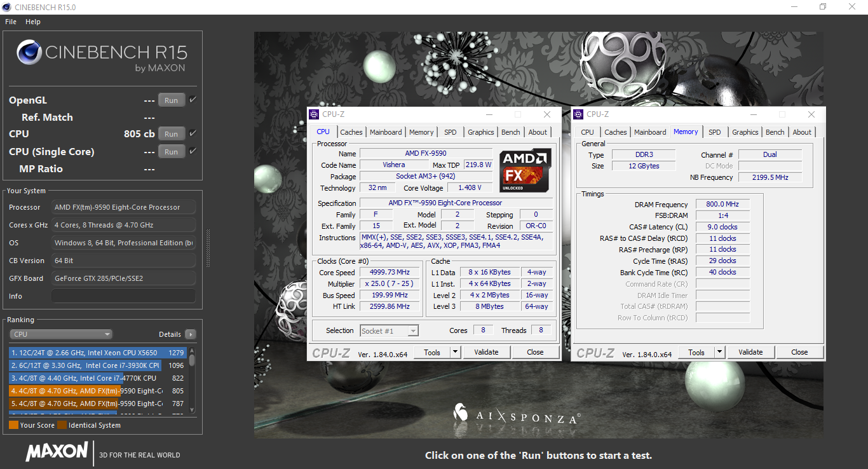Switch to Caches tab in left CPU-Z window
Viewport: 868px width, 469px height.
point(351,132)
